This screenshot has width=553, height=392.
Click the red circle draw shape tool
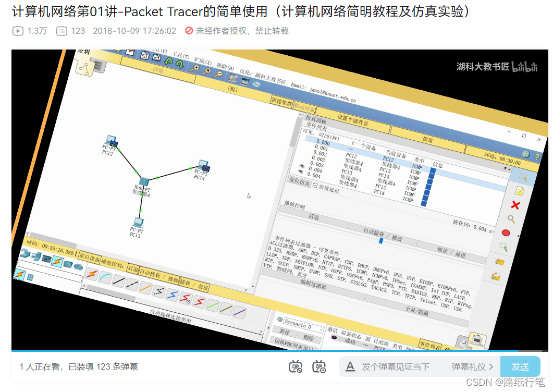[x=506, y=233]
